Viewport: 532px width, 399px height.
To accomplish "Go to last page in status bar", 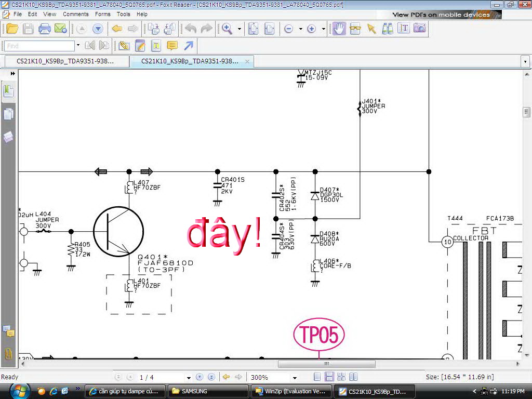I will pyautogui.click(x=211, y=377).
